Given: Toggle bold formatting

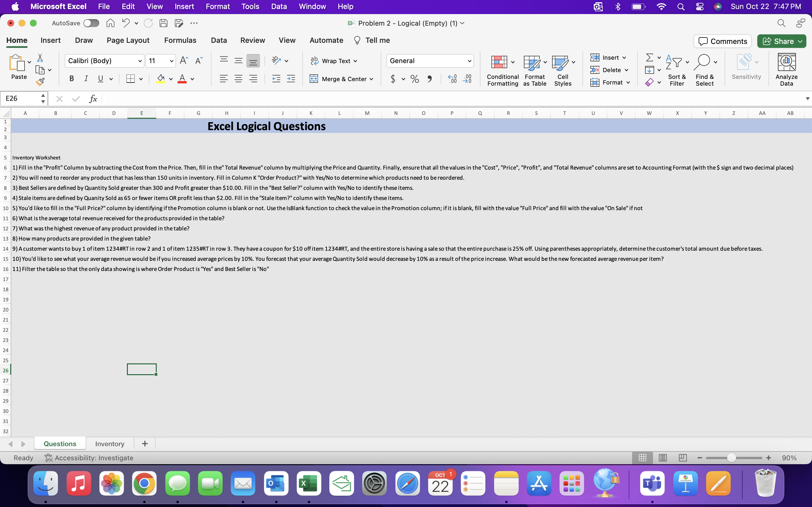Looking at the screenshot, I should point(71,79).
